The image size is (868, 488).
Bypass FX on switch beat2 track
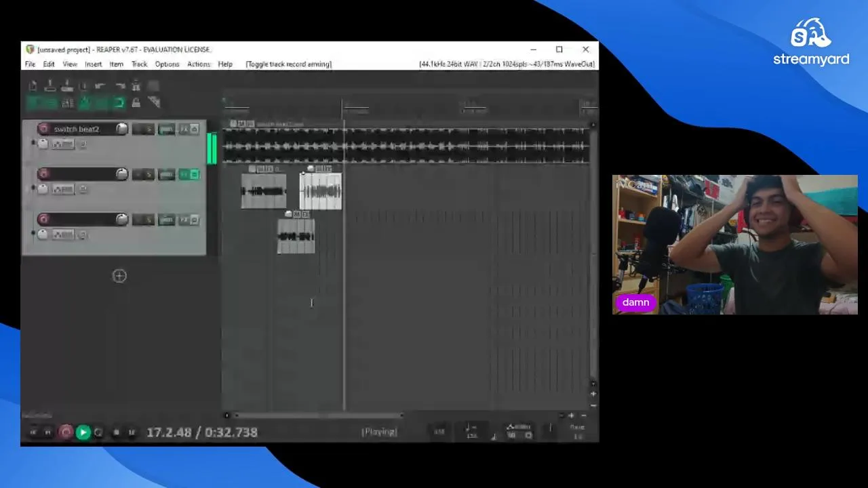click(x=195, y=129)
